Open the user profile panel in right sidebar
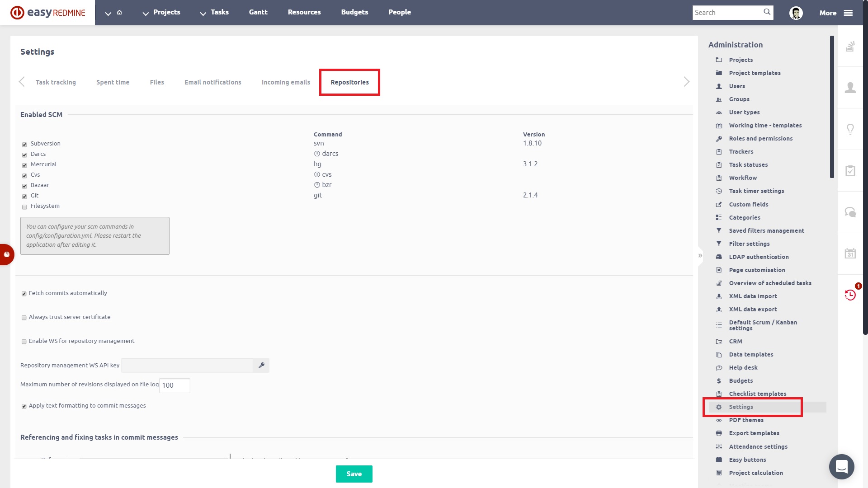Screen dimensions: 868x488 (850, 88)
